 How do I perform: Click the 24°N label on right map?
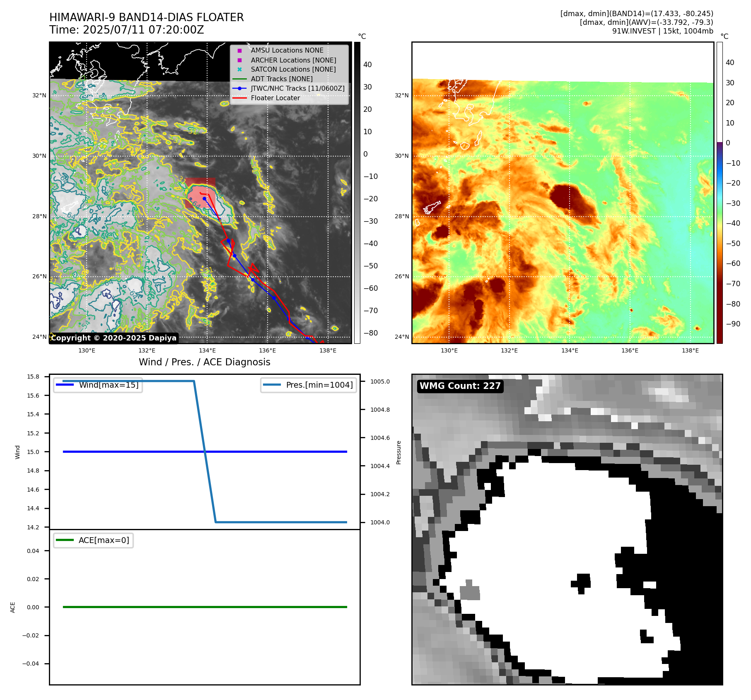point(402,337)
